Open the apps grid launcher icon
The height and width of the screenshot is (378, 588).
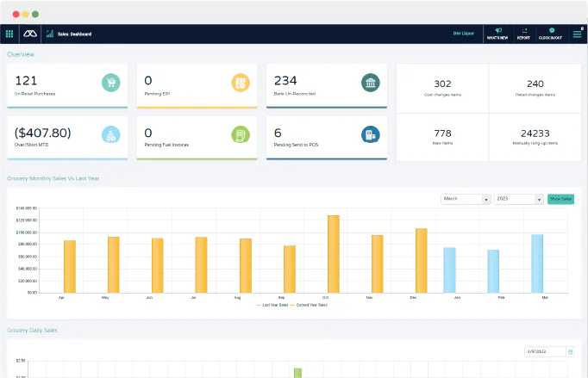[x=9, y=34]
